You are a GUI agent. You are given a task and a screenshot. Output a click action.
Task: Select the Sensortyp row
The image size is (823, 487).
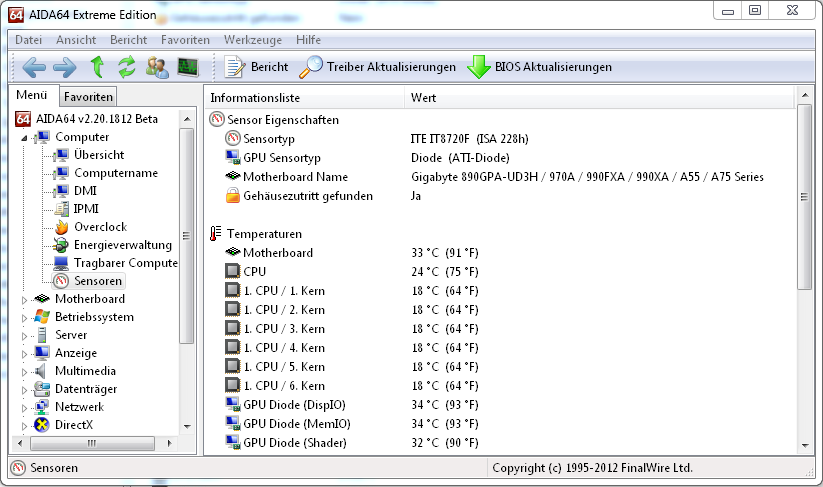[x=499, y=139]
